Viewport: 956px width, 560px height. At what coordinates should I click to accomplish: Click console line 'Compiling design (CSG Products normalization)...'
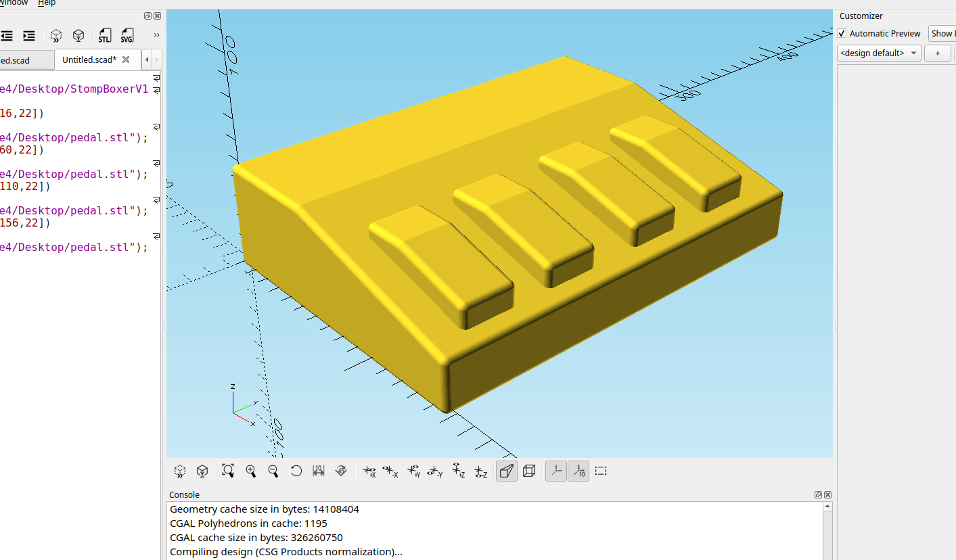tap(286, 552)
